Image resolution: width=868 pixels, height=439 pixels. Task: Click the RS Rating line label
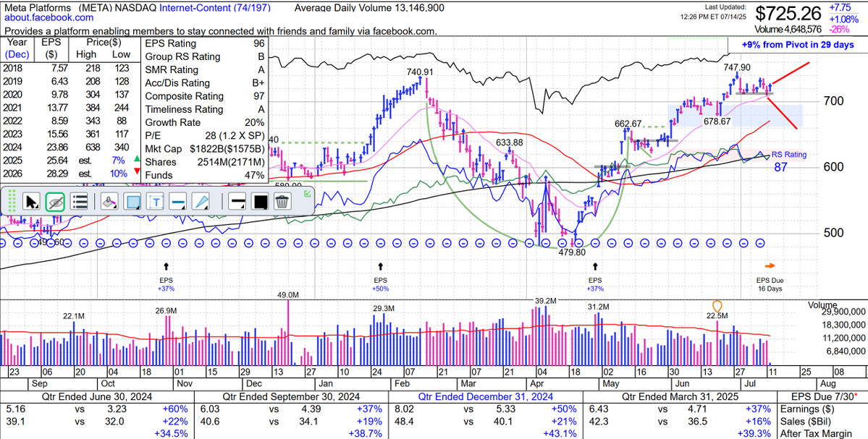789,155
